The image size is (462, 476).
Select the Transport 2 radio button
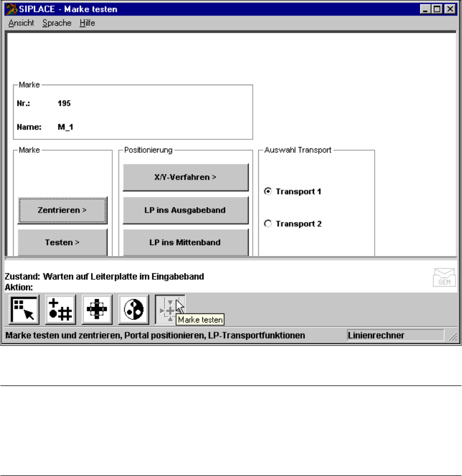[268, 224]
